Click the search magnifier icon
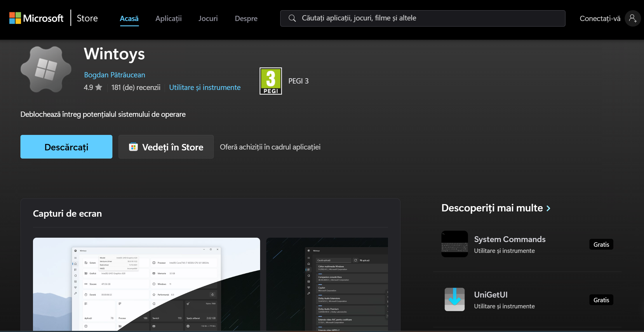 [292, 18]
